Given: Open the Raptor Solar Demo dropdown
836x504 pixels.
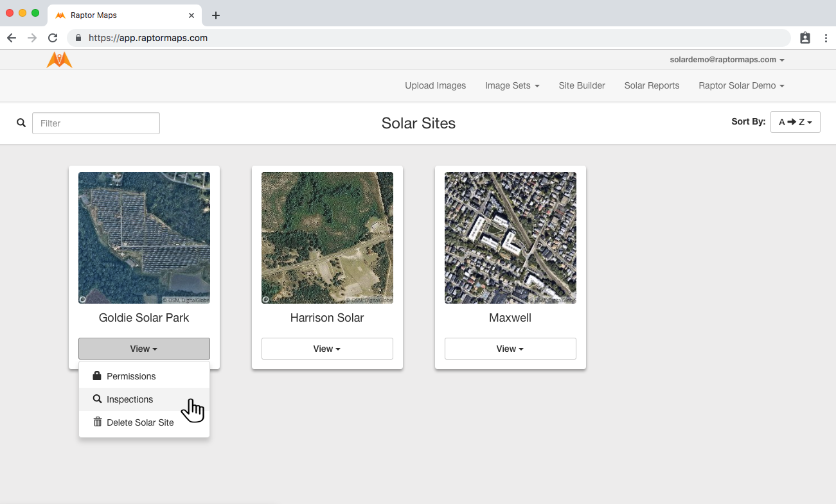Looking at the screenshot, I should [741, 85].
